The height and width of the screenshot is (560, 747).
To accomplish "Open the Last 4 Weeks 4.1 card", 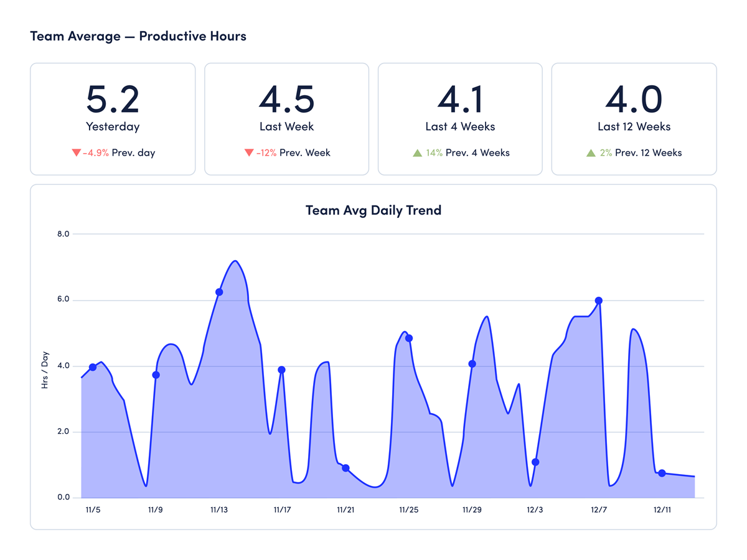I will (x=460, y=118).
